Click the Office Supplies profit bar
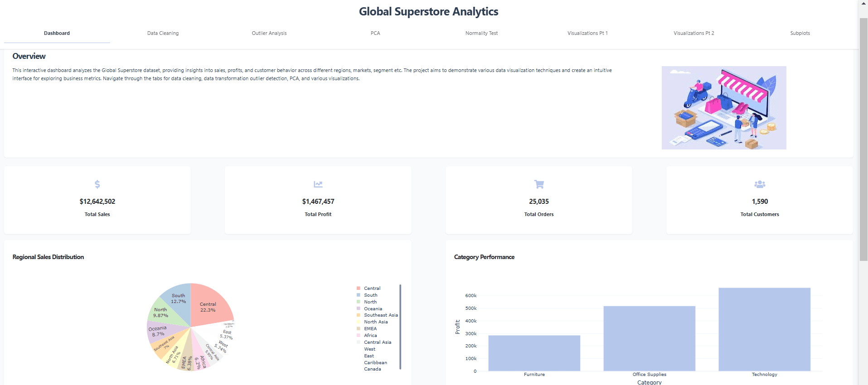Screen dimensions: 868x385 tap(650, 339)
